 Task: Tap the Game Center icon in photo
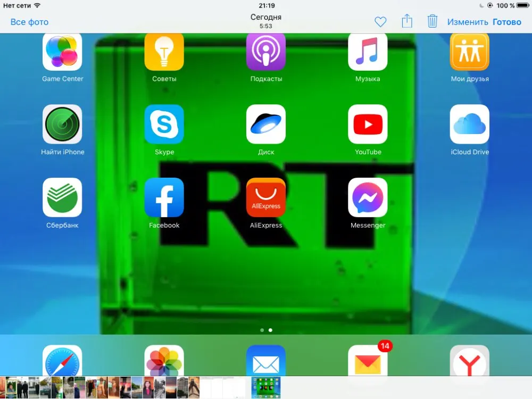point(62,52)
